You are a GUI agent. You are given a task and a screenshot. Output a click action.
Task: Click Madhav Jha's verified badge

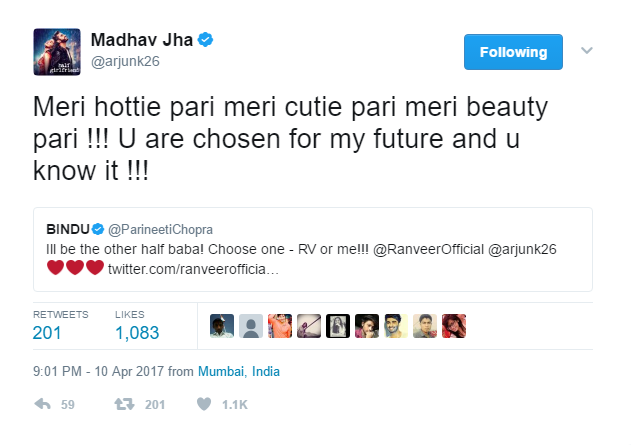(205, 41)
